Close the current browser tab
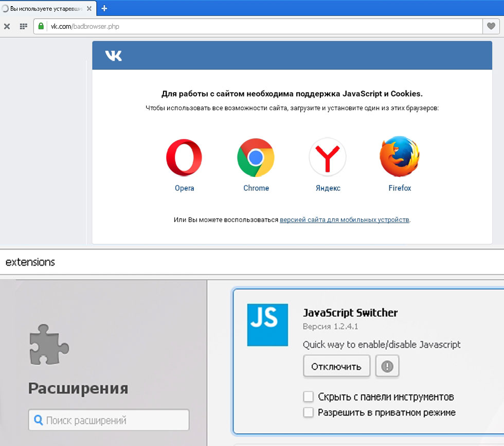504x446 pixels. coord(89,9)
